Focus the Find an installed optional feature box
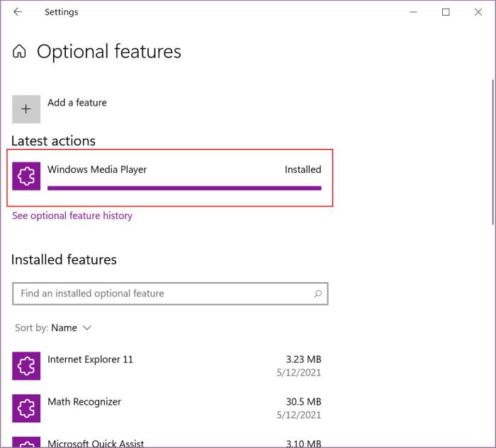This screenshot has height=448, width=496. click(170, 294)
